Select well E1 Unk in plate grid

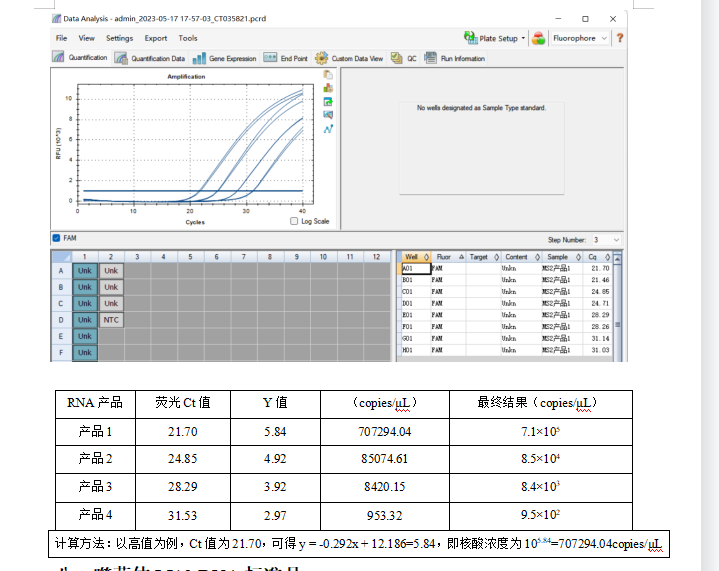(84, 336)
